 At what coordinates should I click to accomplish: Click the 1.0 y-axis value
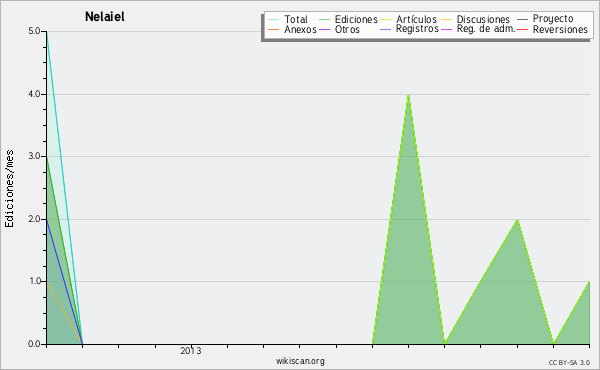coord(35,282)
